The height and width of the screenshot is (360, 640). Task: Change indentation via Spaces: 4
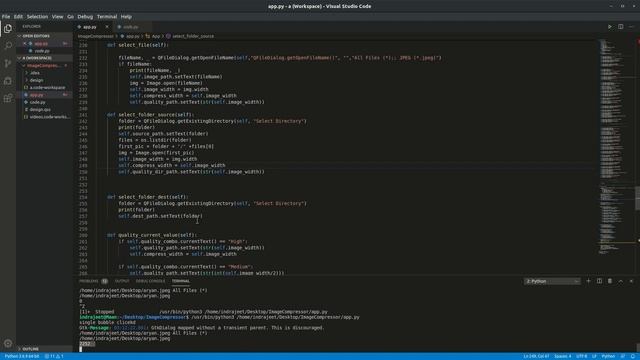click(x=562, y=356)
